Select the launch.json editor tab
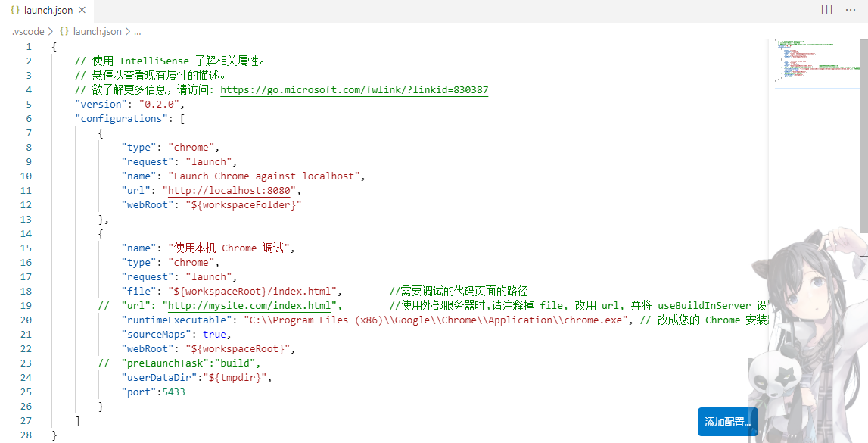Screen dimensions: 868x443 47,10
